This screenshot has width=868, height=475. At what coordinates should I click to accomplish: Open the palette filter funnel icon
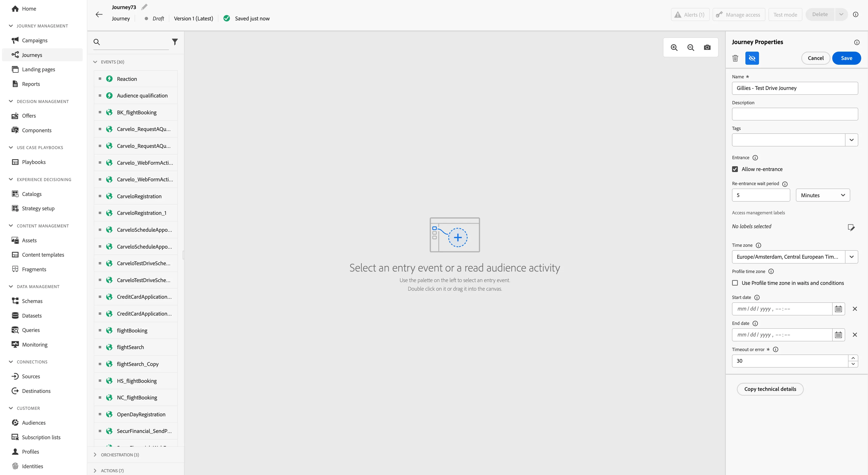point(174,42)
